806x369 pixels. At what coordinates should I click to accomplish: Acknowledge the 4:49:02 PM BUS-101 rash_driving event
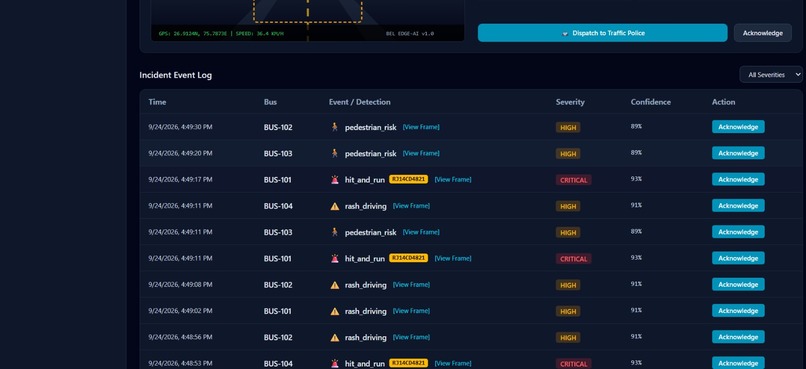click(x=738, y=310)
